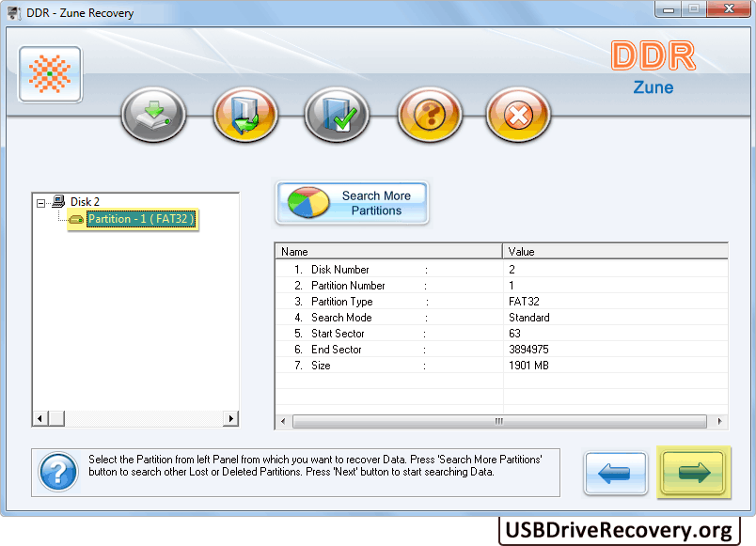The width and height of the screenshot is (756, 546).
Task: Click Search More Partitions button
Action: point(352,203)
